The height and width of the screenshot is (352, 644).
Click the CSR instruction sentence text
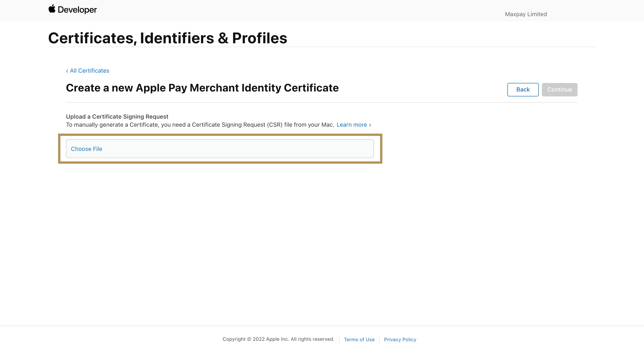tap(200, 125)
